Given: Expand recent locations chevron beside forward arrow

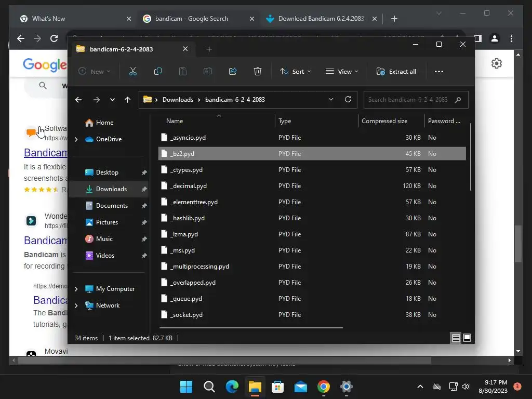Looking at the screenshot, I should (x=112, y=100).
